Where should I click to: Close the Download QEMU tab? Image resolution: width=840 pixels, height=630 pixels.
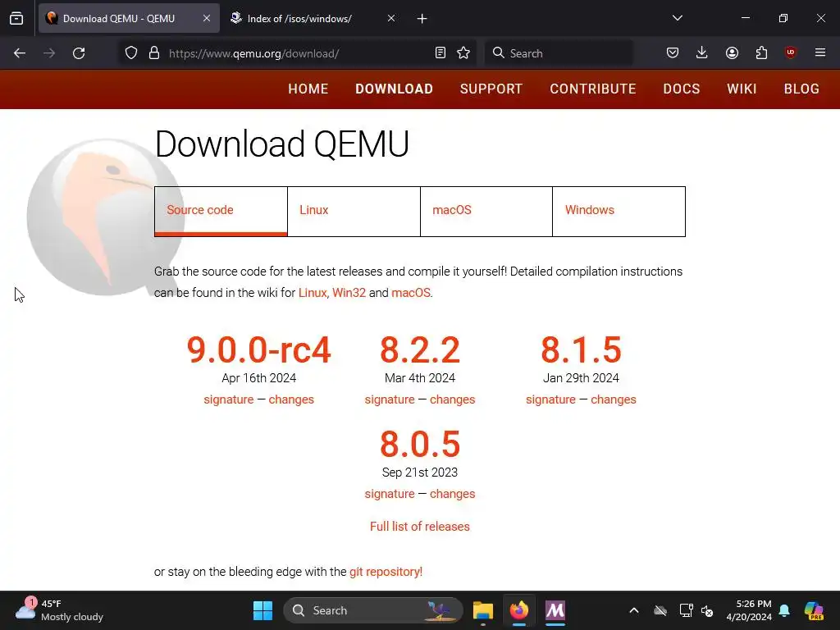click(x=207, y=18)
